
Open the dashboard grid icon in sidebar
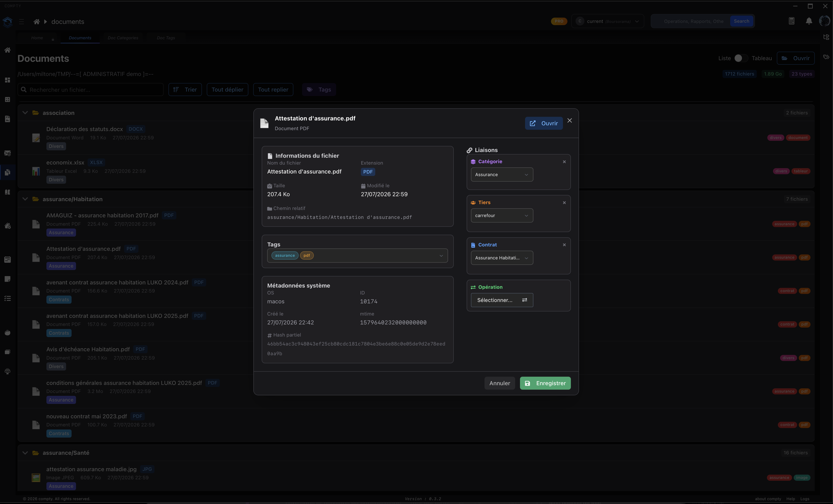tap(8, 80)
